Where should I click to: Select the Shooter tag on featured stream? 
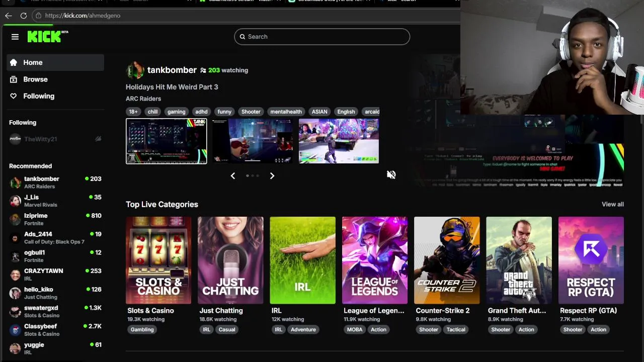[251, 112]
